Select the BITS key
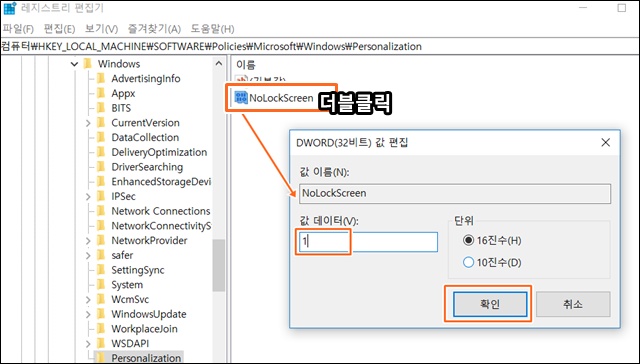Image resolution: width=640 pixels, height=364 pixels. click(x=121, y=108)
